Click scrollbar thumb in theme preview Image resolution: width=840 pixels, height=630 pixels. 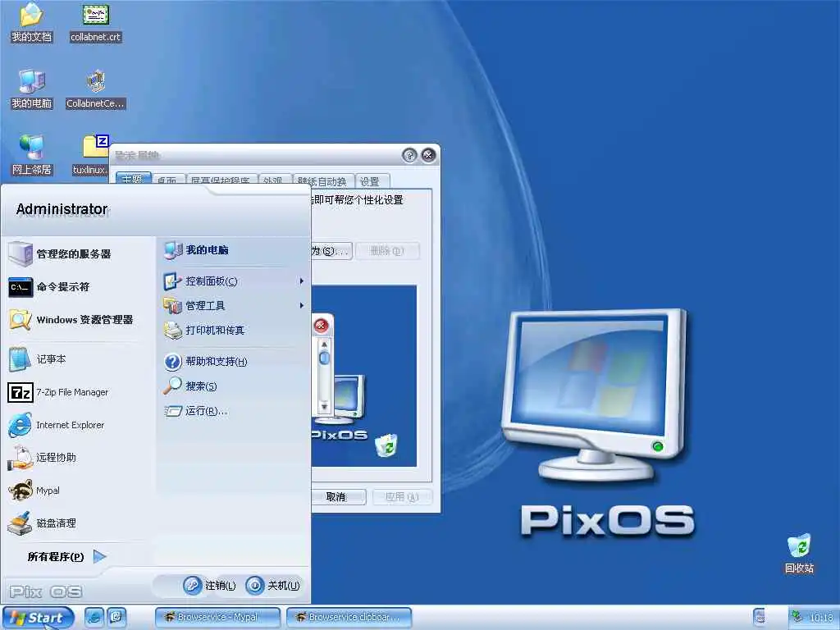click(x=324, y=358)
